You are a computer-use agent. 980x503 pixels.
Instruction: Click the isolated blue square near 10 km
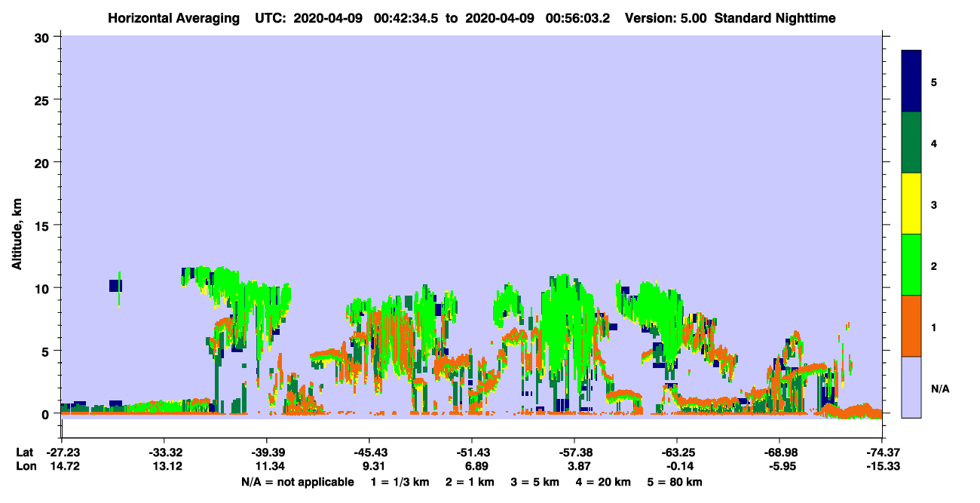tap(115, 286)
